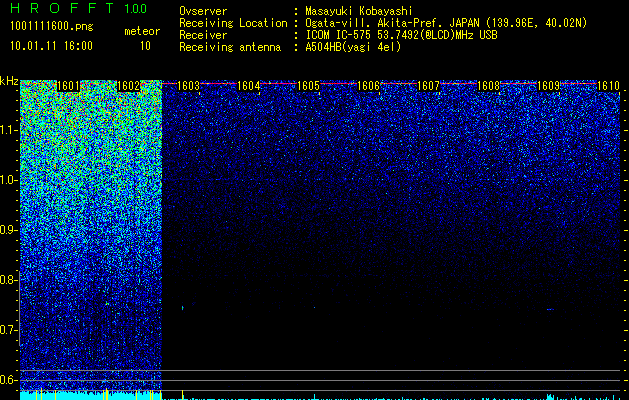Click the date stamp 10.01.11 16:00
Viewport: 629px width, 400px height.
51,46
